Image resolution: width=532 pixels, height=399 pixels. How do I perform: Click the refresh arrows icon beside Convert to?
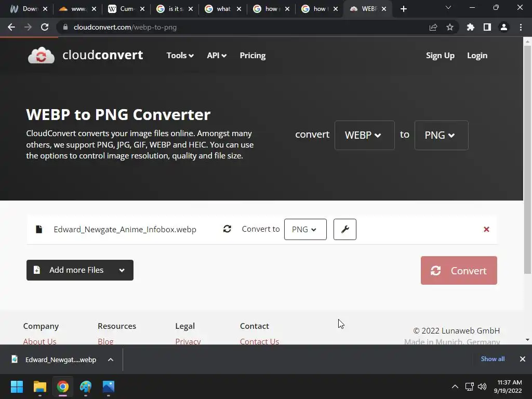[227, 229]
